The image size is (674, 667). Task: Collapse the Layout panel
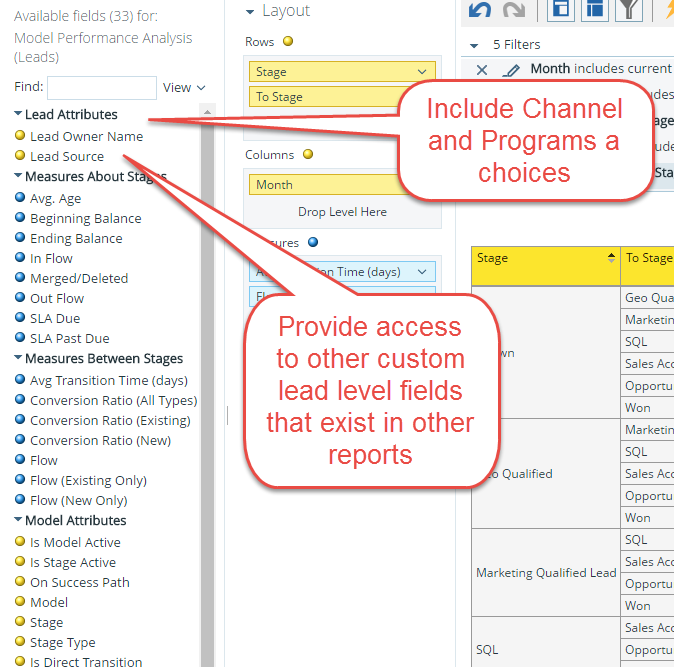click(251, 11)
